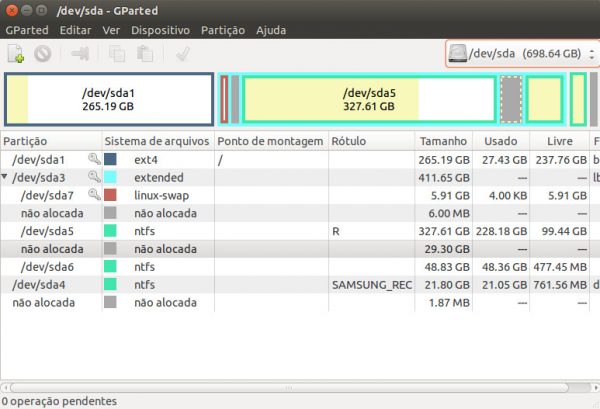Select the /dev/sda5 partition row
Image resolution: width=600 pixels, height=409 pixels.
pyautogui.click(x=300, y=231)
